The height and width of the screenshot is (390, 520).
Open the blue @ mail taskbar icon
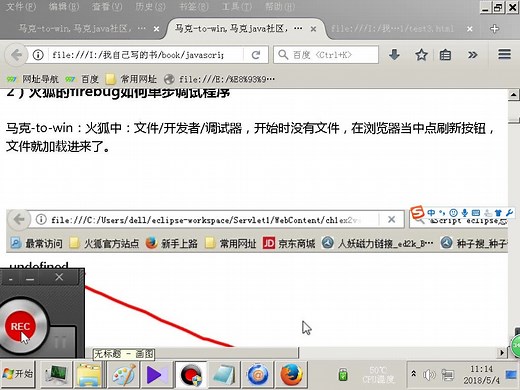257,374
